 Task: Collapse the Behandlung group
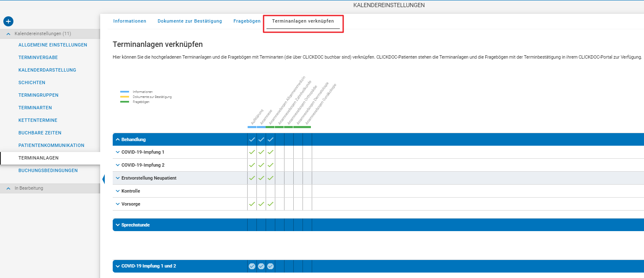point(118,139)
